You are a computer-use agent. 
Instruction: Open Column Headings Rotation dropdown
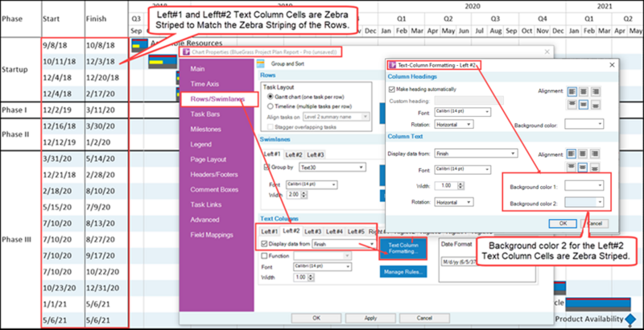pos(454,124)
